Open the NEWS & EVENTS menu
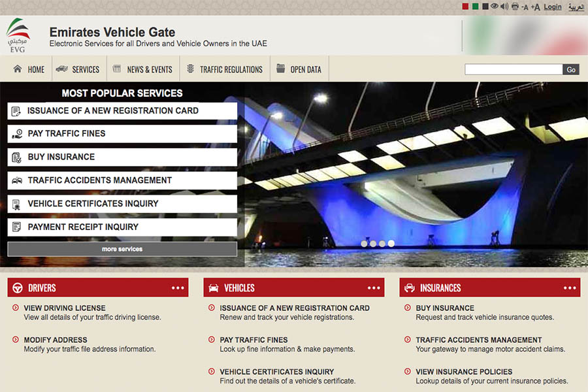Image resolution: width=588 pixels, height=392 pixels. (x=142, y=69)
